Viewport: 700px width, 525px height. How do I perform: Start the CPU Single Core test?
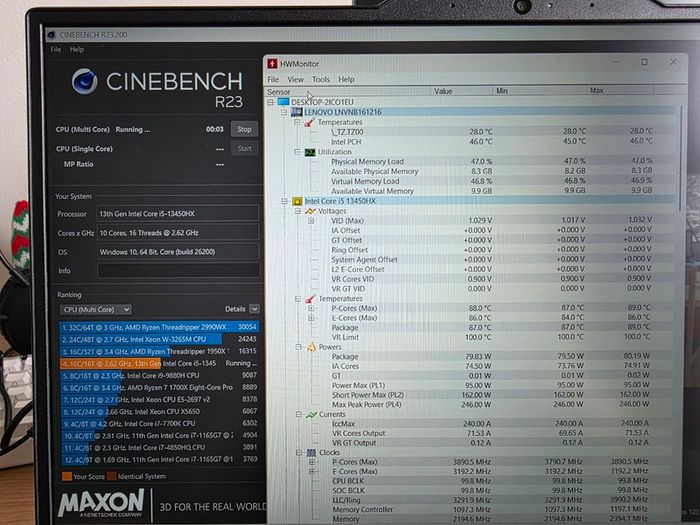pyautogui.click(x=244, y=149)
